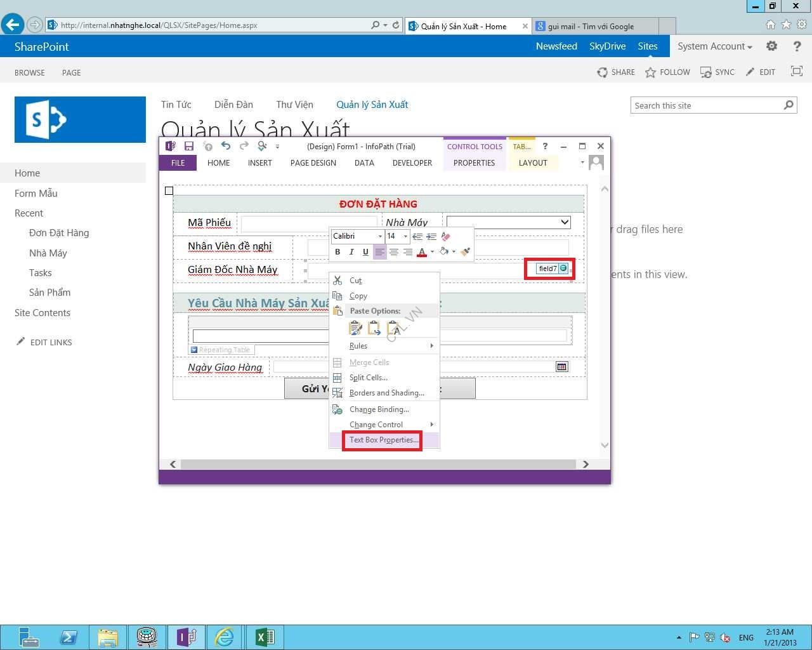This screenshot has height=650, width=812.
Task: Click the Undo arrow in InfoPath
Action: [x=226, y=146]
